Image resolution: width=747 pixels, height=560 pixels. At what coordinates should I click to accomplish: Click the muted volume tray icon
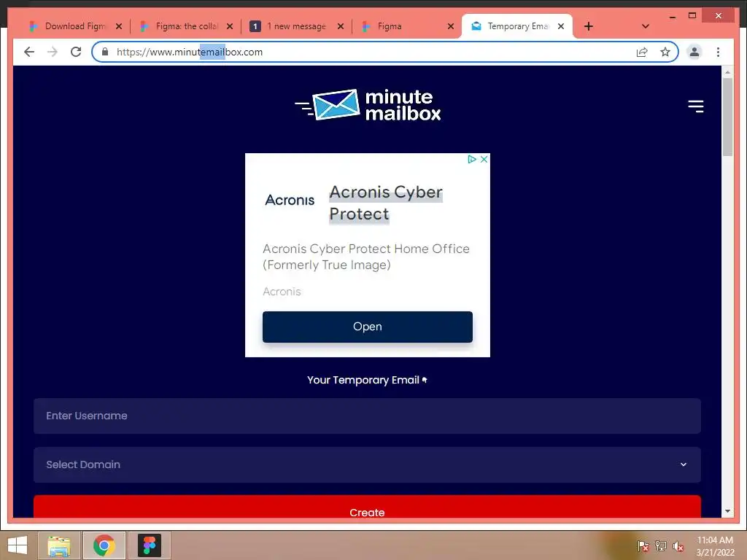point(678,545)
